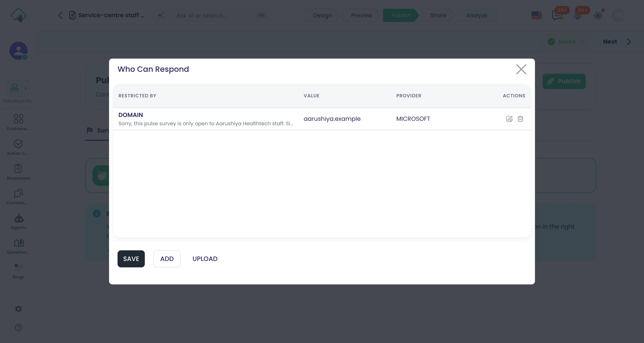
Task: Open Question bank in the sidebar
Action: (x=19, y=246)
